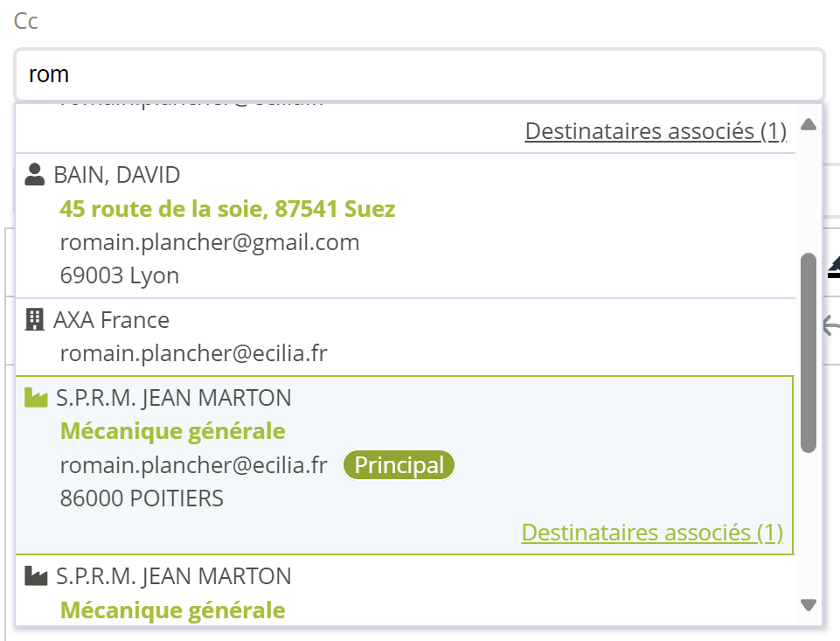Click Mécanique générale in the highlighted entry
The height and width of the screenshot is (641, 840).
172,431
